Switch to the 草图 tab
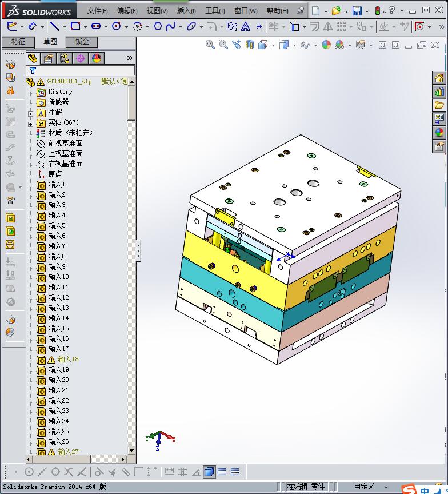Screen dimensions: 448x494 coord(50,42)
